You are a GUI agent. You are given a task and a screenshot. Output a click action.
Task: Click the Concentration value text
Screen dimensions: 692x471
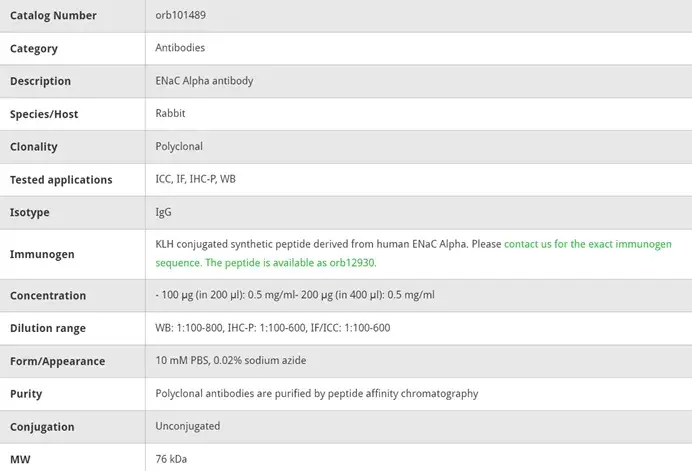point(295,295)
